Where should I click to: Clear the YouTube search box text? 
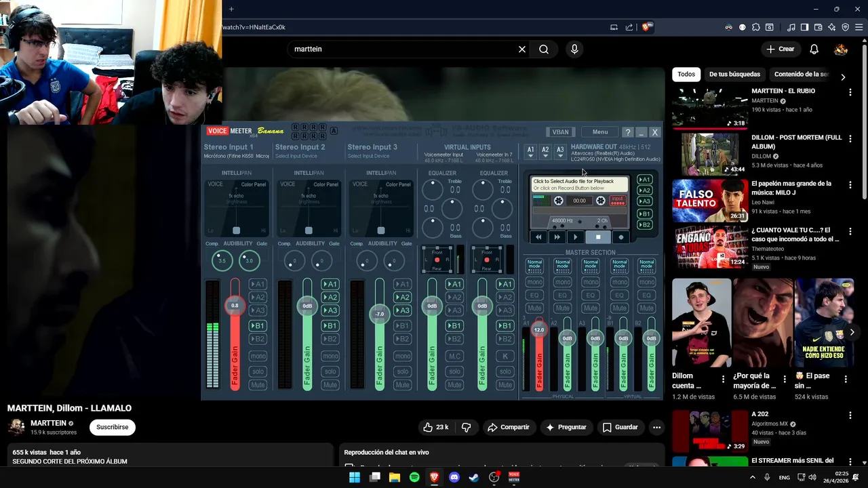(x=522, y=49)
